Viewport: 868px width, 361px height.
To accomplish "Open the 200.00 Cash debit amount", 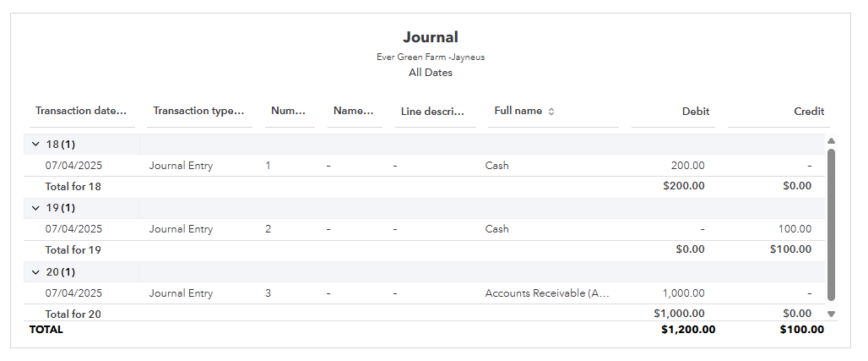I will (687, 165).
